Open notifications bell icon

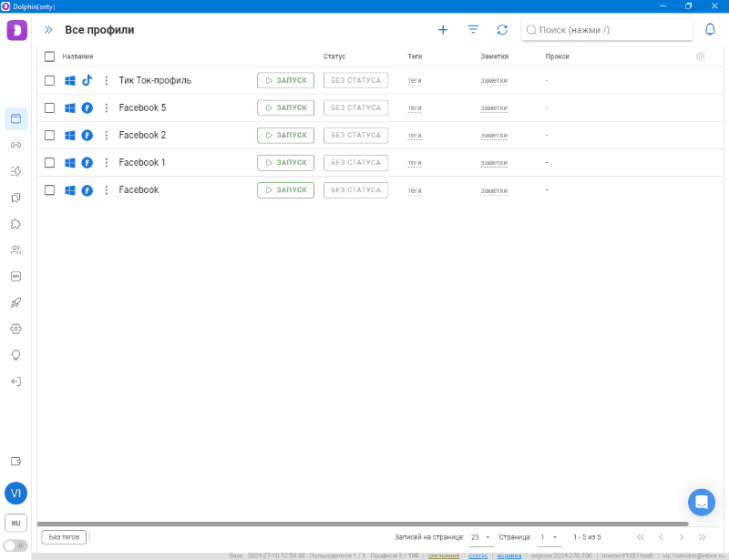(711, 30)
